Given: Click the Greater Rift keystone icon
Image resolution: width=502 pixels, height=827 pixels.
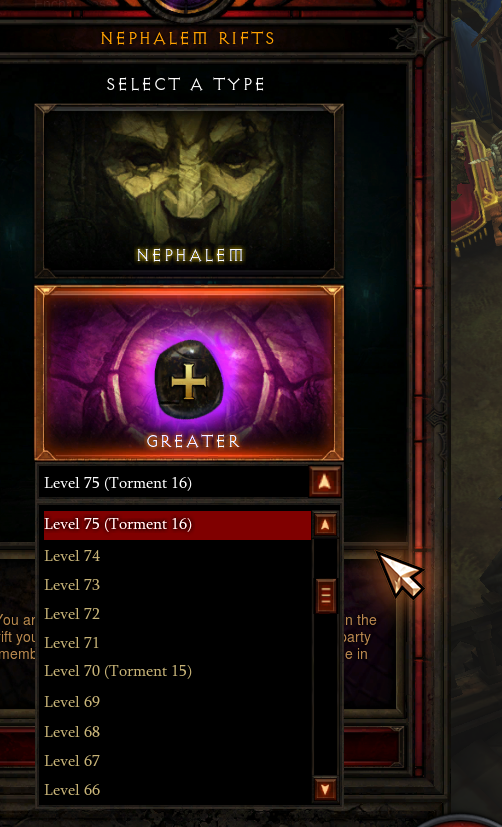Looking at the screenshot, I should [189, 380].
